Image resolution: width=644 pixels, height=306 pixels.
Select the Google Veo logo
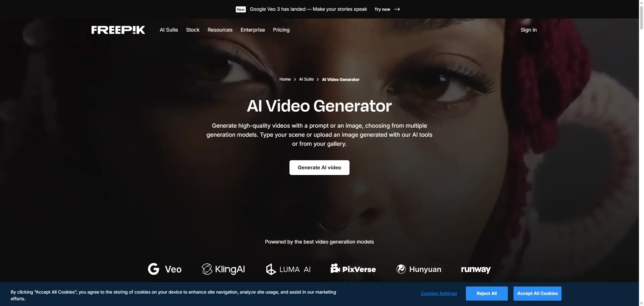(164, 269)
